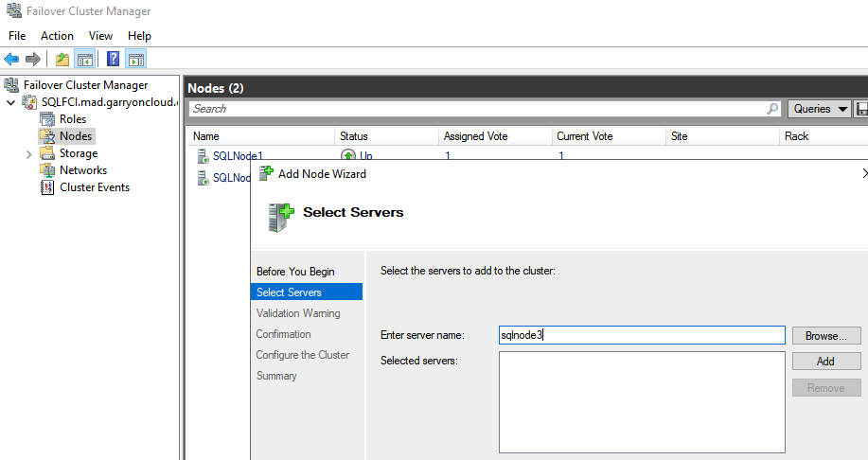Screen dimensions: 868x460
Task: Click the second node's server icon
Action: click(204, 178)
